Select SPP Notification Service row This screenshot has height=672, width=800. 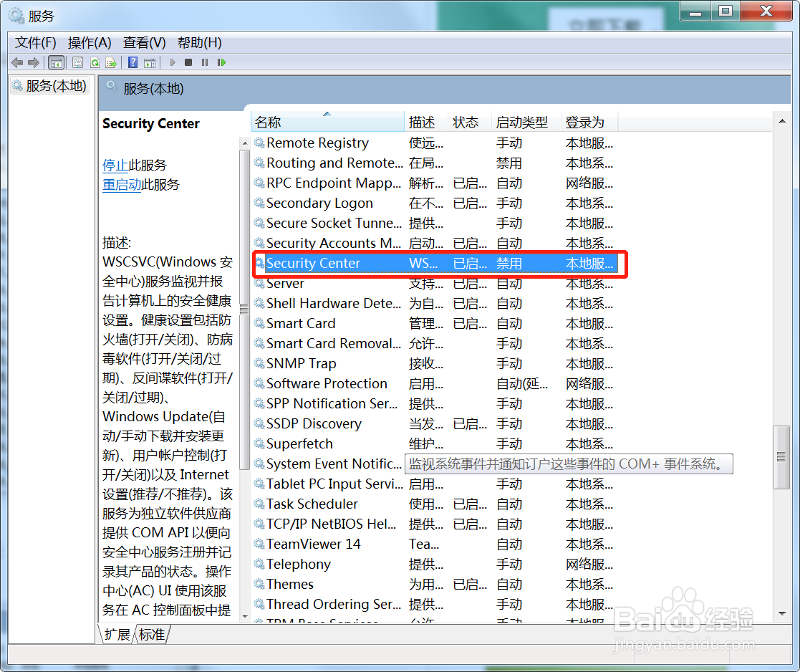pos(436,403)
